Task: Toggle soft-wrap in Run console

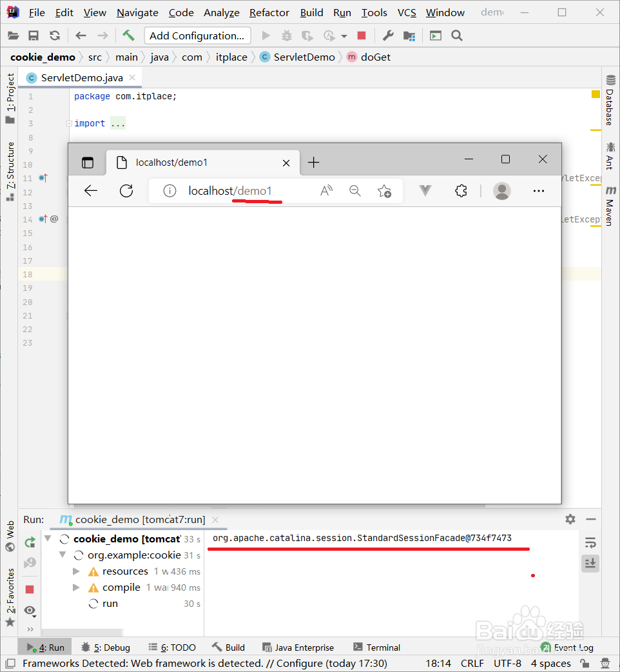Action: (x=590, y=543)
